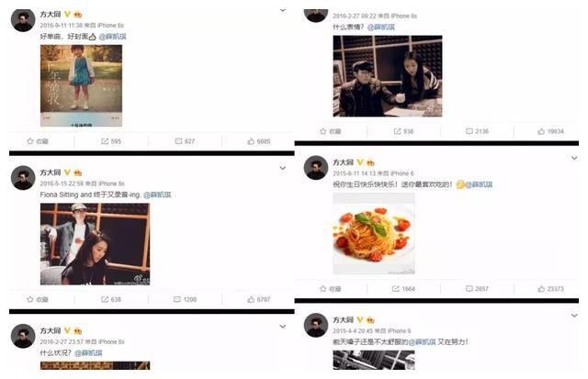Like the post showing 6685 likes
588x379 pixels.
(259, 141)
